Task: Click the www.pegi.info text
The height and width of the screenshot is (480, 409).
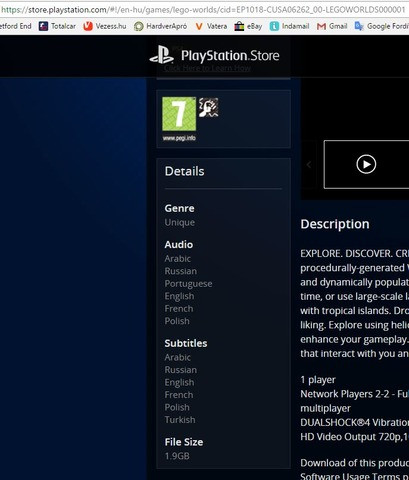Action: coord(179,138)
